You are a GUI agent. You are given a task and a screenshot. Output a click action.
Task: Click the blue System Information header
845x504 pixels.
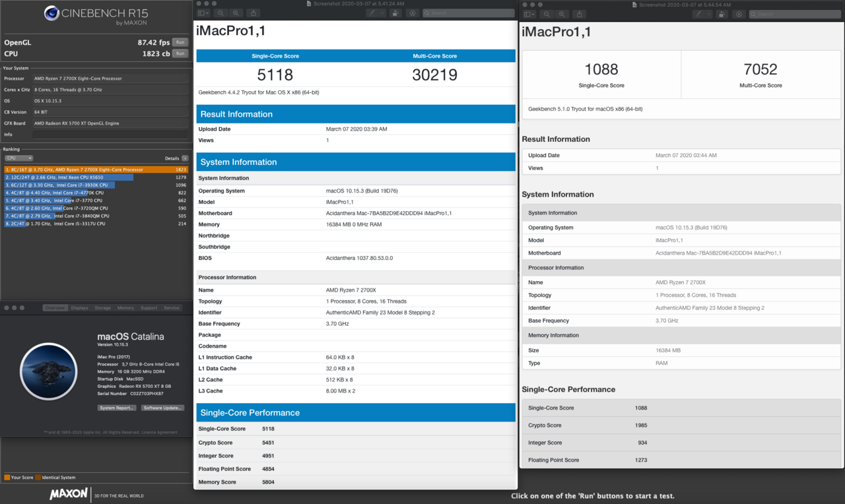coord(355,162)
